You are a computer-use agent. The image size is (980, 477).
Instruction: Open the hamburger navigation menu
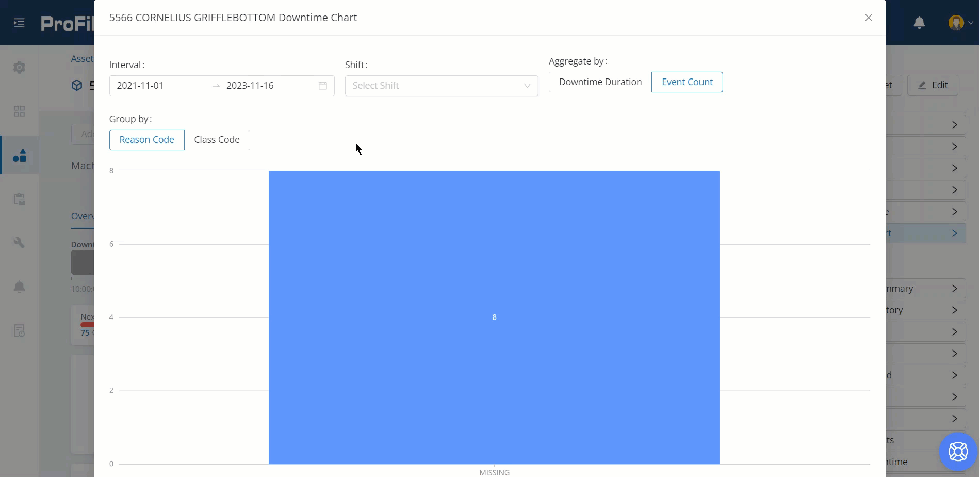tap(19, 23)
